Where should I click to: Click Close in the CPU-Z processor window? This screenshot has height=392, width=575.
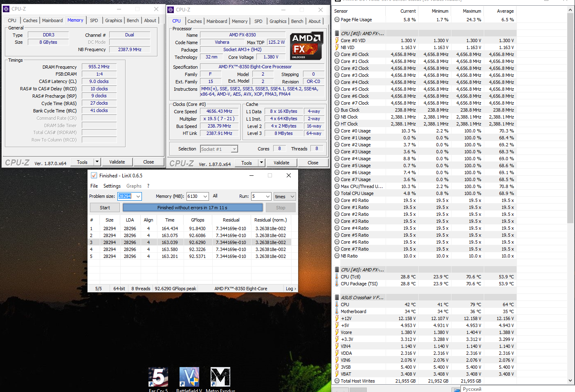313,163
